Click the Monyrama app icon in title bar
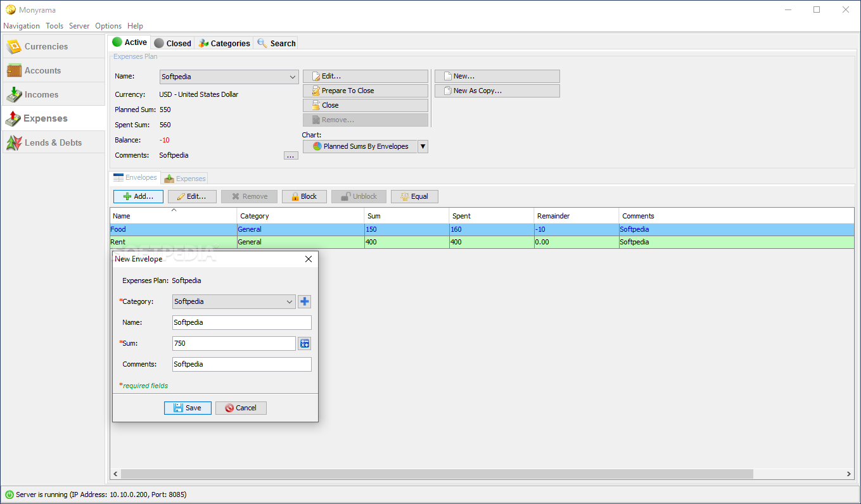 pyautogui.click(x=10, y=9)
